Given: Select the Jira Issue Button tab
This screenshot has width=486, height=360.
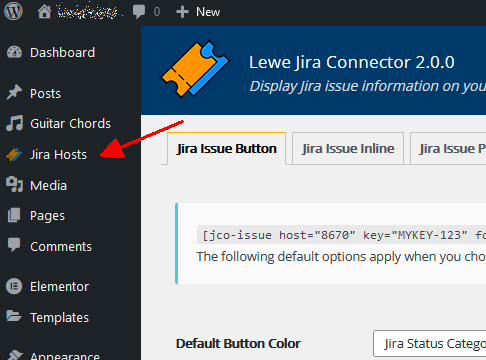Looking at the screenshot, I should [227, 148].
